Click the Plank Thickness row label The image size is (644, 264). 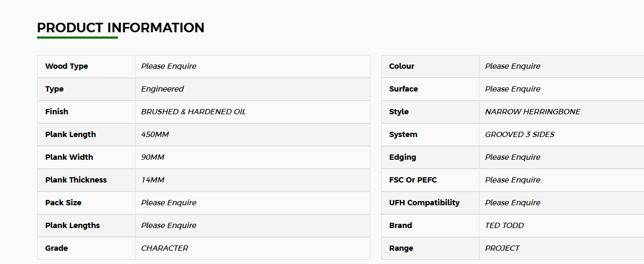tap(76, 180)
